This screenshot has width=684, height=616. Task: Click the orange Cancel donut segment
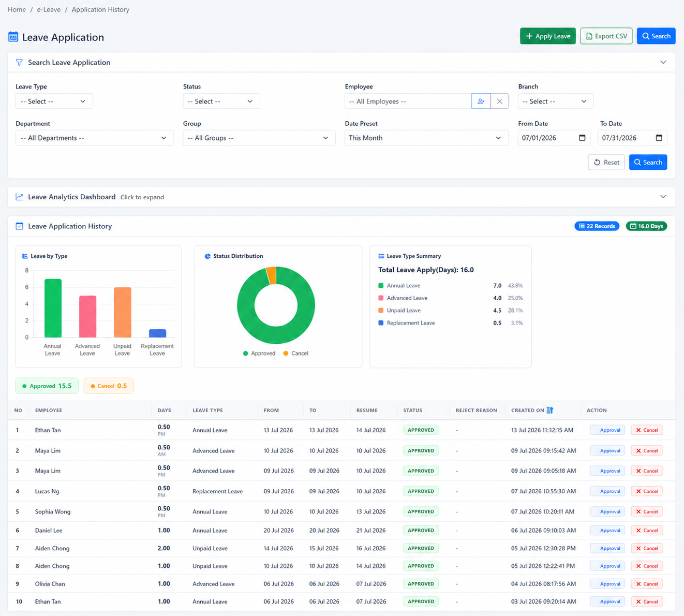tap(271, 275)
